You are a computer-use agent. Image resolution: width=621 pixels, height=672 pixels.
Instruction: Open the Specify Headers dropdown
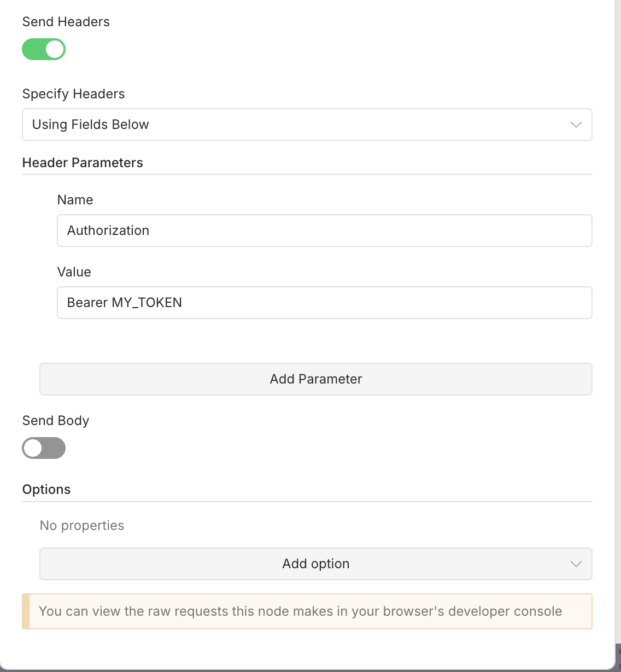coord(306,125)
